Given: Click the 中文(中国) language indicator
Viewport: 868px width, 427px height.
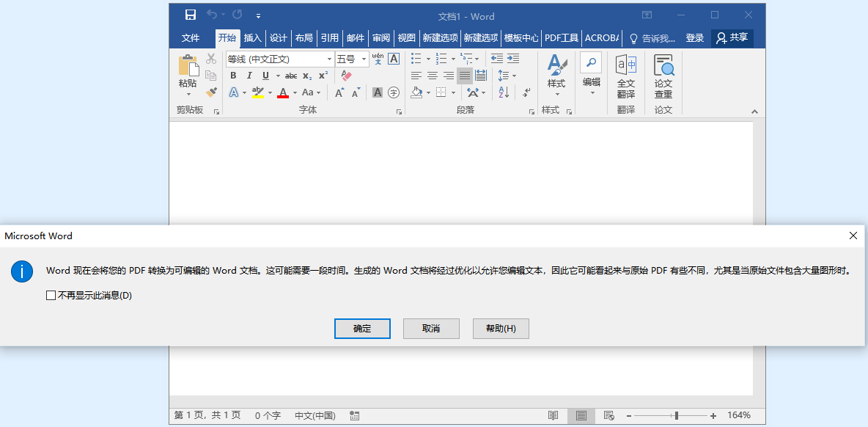Looking at the screenshot, I should pyautogui.click(x=315, y=415).
